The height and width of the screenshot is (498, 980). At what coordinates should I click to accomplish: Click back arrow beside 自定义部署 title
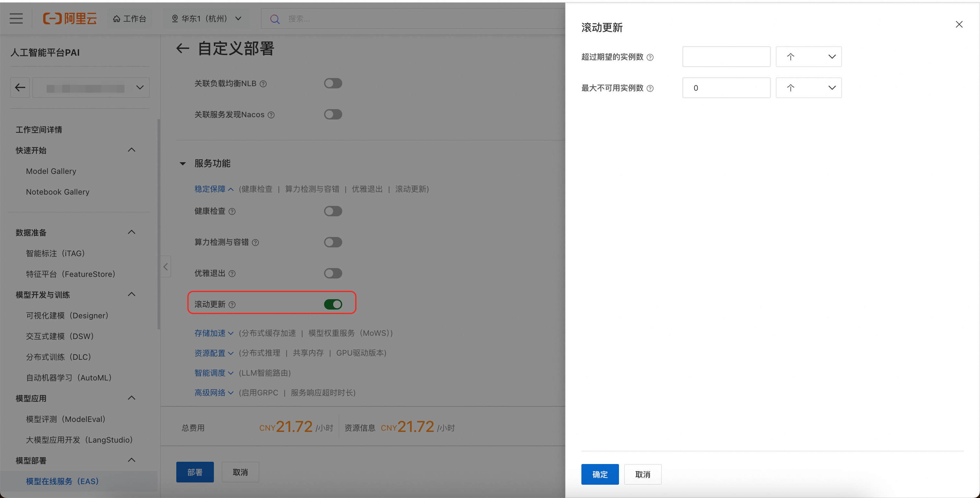(182, 49)
